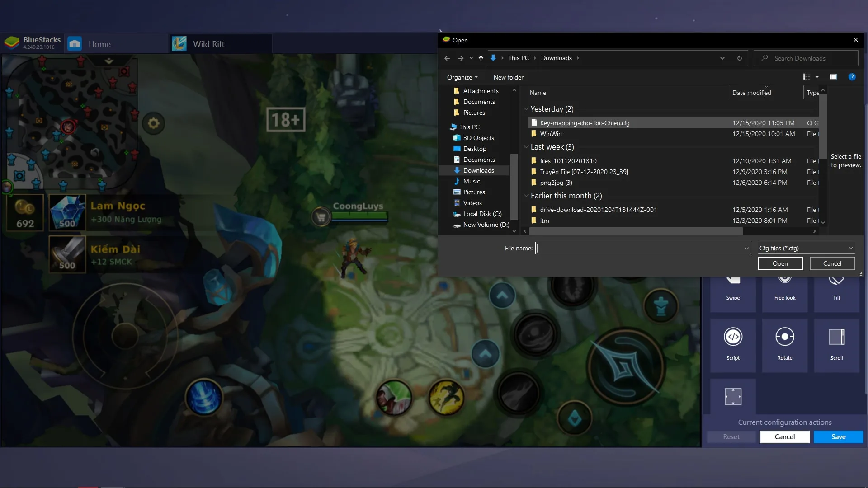
Task: Tap the blue recall spell button
Action: click(x=204, y=398)
